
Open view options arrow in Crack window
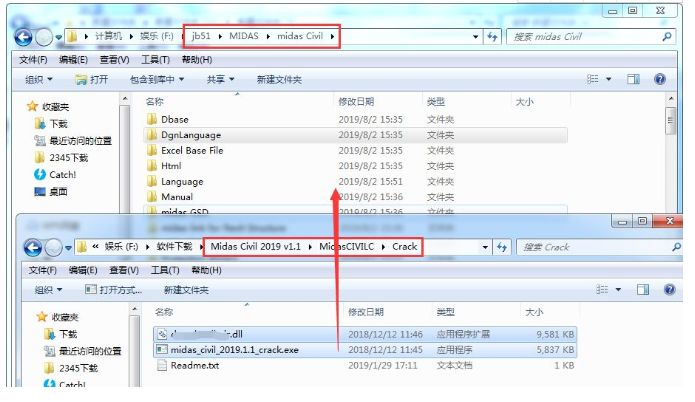618,290
